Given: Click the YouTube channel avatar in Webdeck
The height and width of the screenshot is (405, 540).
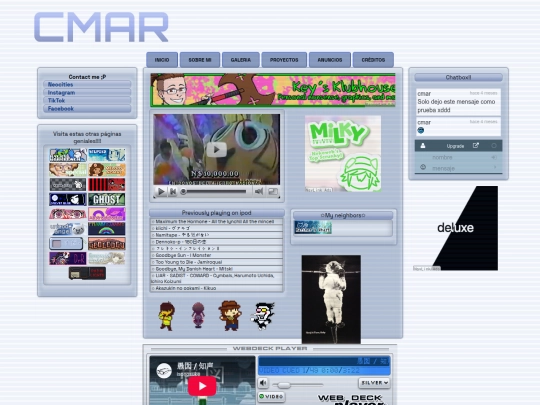Looking at the screenshot, I should pyautogui.click(x=164, y=371).
